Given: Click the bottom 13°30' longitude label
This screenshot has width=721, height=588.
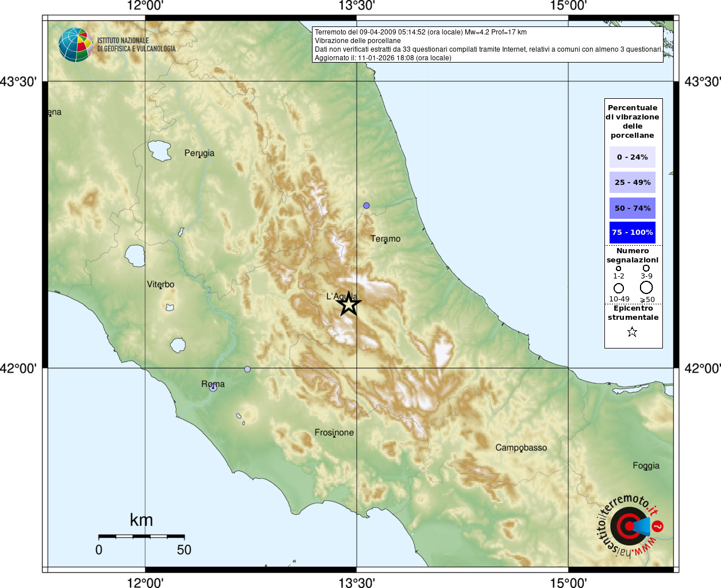Looking at the screenshot, I should click(x=357, y=583).
